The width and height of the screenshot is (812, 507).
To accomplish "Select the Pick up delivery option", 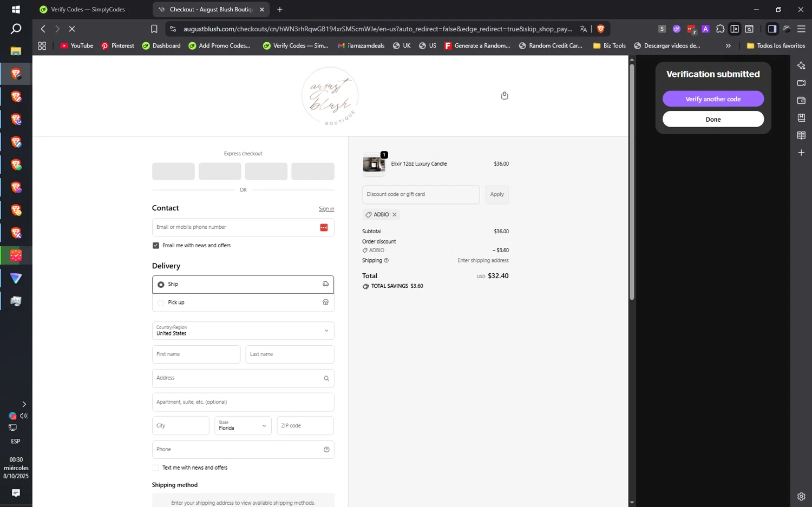I will pyautogui.click(x=243, y=303).
